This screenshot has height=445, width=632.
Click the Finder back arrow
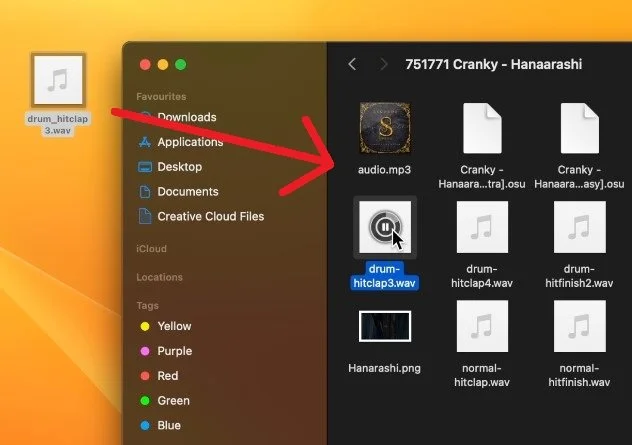352,64
